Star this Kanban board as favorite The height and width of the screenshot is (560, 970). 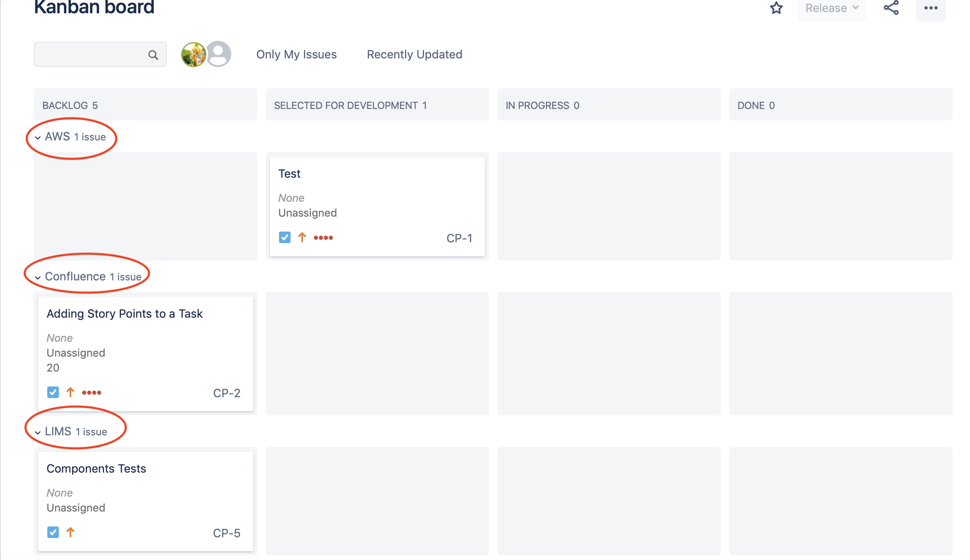point(776,8)
